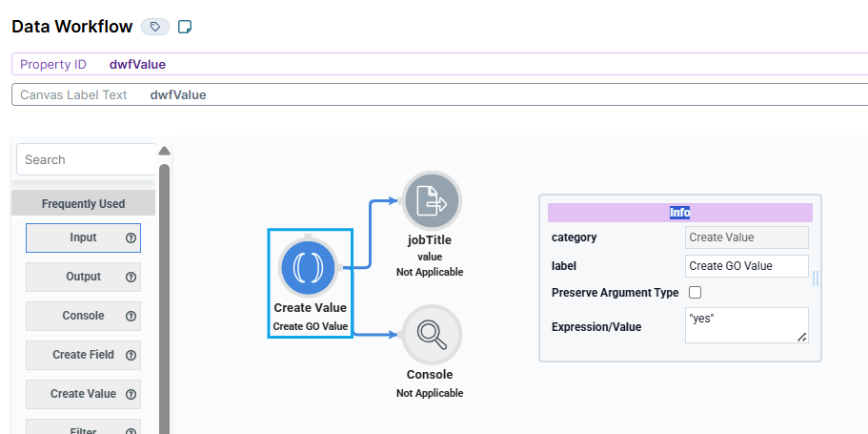Click the Input operator button
The height and width of the screenshot is (434, 868).
tap(83, 238)
